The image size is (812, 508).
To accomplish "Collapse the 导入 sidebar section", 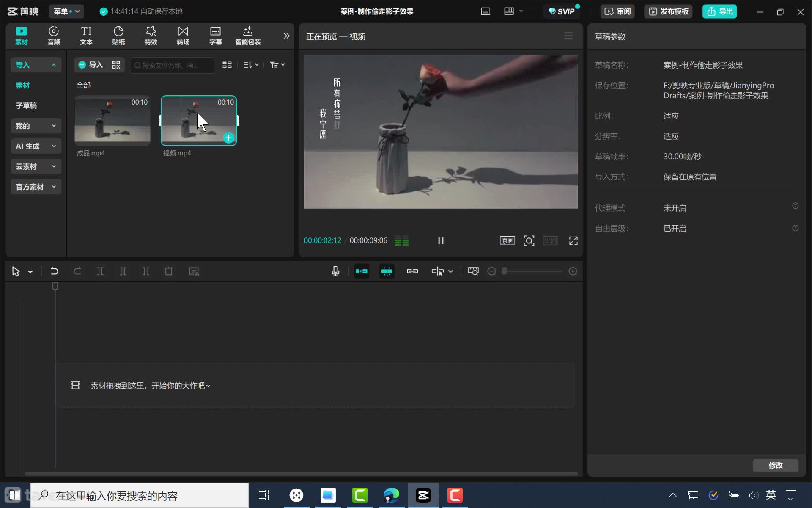I will click(36, 65).
